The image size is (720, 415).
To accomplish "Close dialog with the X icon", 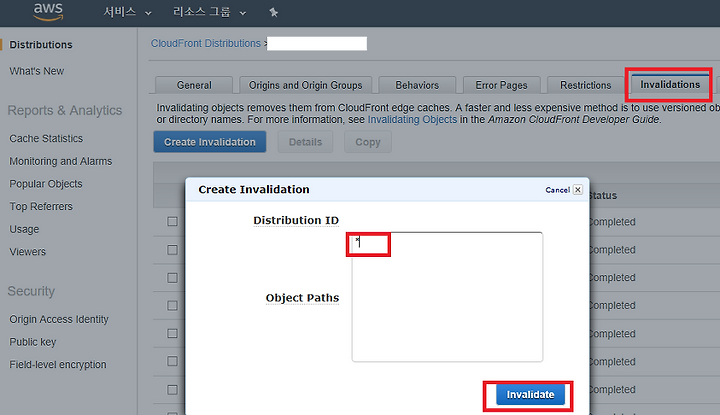I will click(578, 190).
